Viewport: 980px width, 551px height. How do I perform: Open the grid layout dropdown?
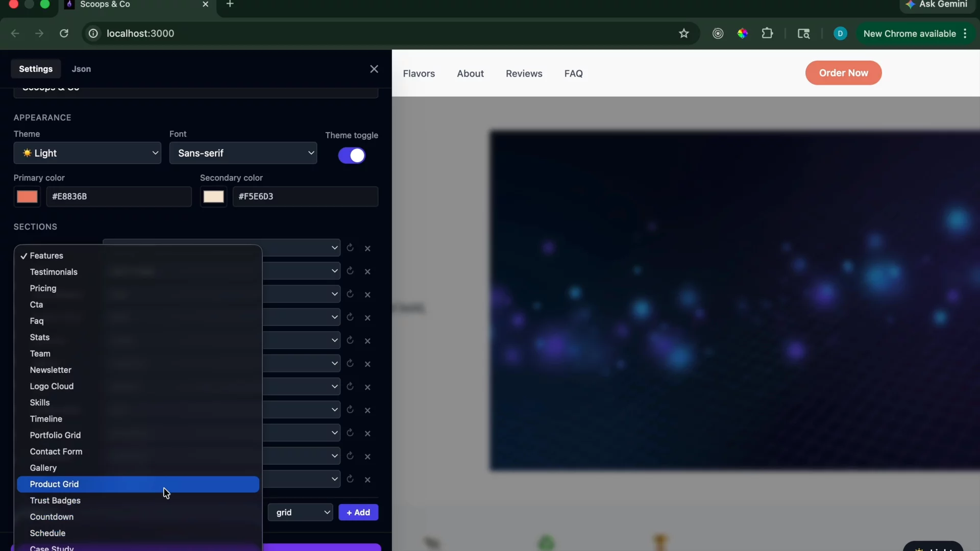[x=300, y=512]
